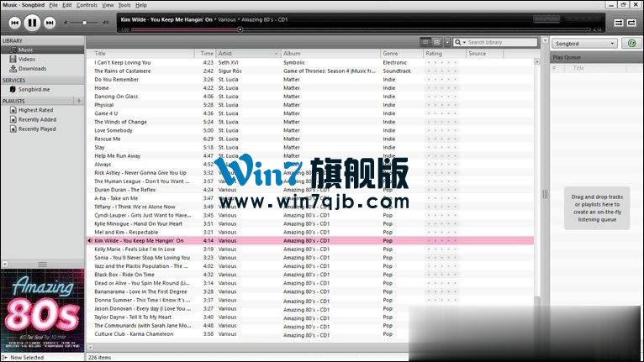
Task: Sort by the Source column header
Action: pyautogui.click(x=484, y=54)
